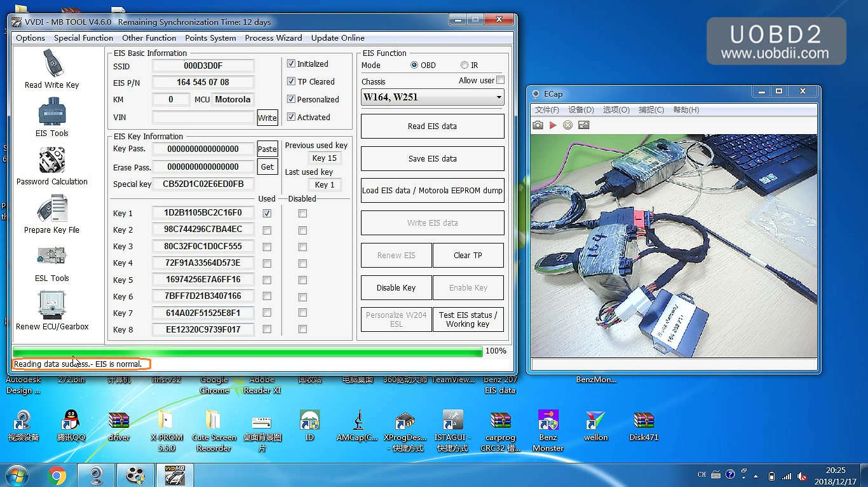Open Google Chrome from the taskbar
868x487 pixels.
(57, 475)
